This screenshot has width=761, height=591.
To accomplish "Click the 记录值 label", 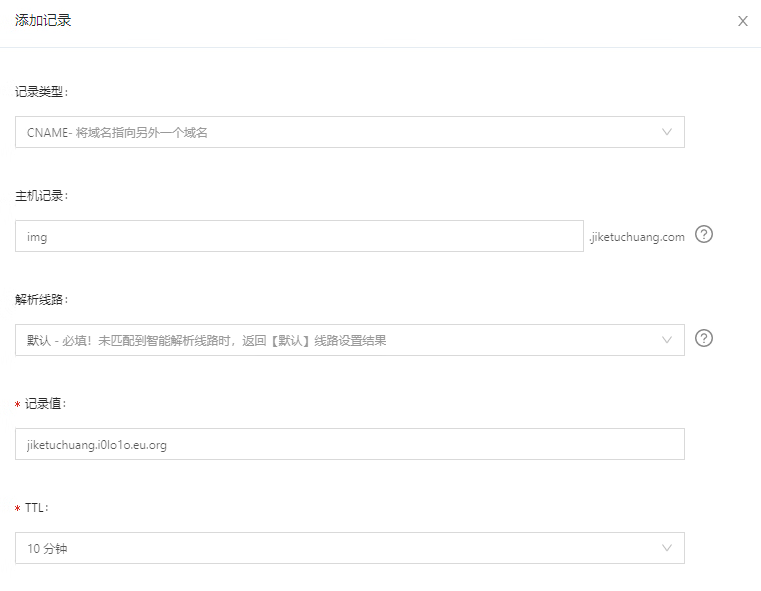I will [45, 404].
